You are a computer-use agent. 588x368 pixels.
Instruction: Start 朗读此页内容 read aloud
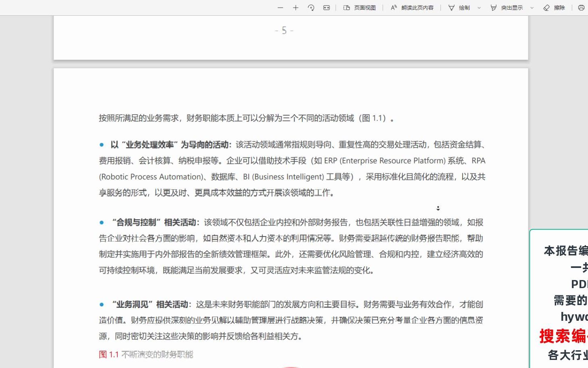tap(412, 8)
